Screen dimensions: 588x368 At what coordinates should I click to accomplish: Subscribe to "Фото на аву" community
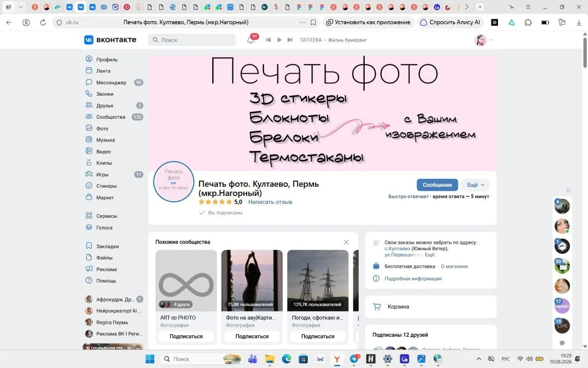tap(252, 336)
